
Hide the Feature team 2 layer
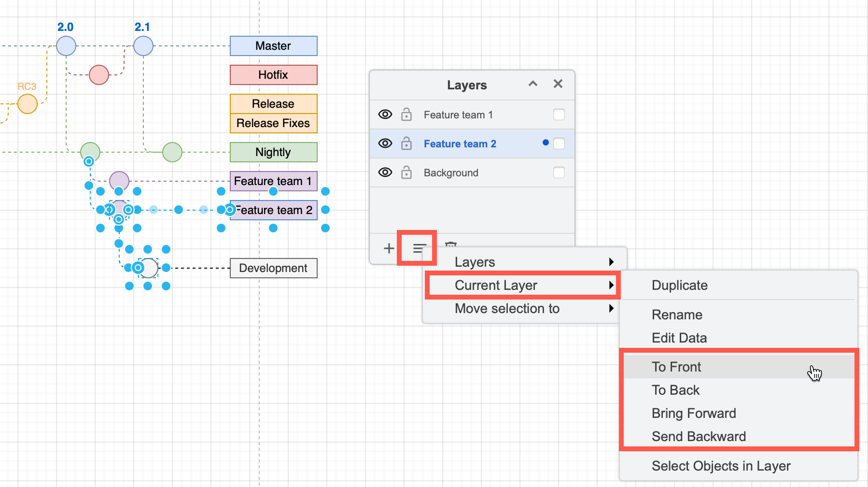[385, 143]
